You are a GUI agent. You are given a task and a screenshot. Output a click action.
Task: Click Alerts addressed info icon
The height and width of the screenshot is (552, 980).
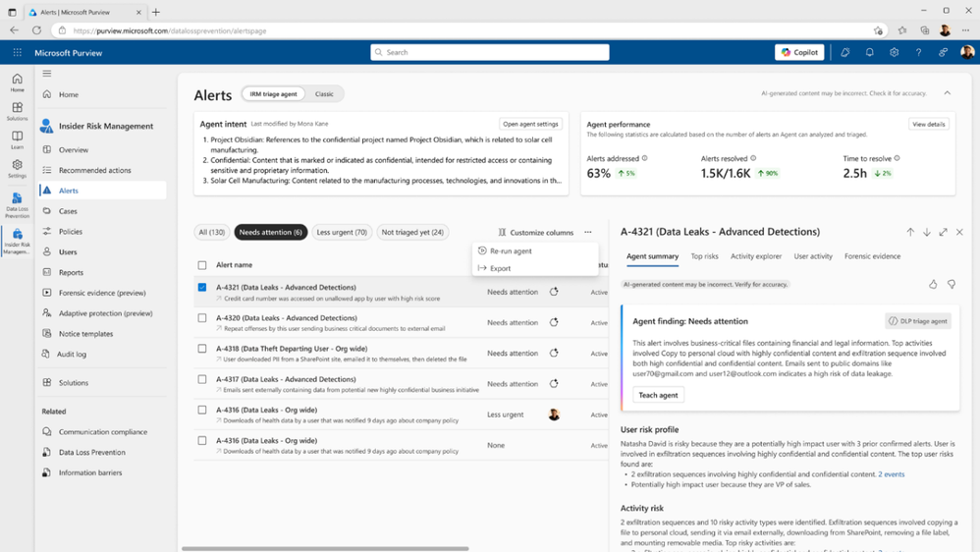tap(644, 159)
